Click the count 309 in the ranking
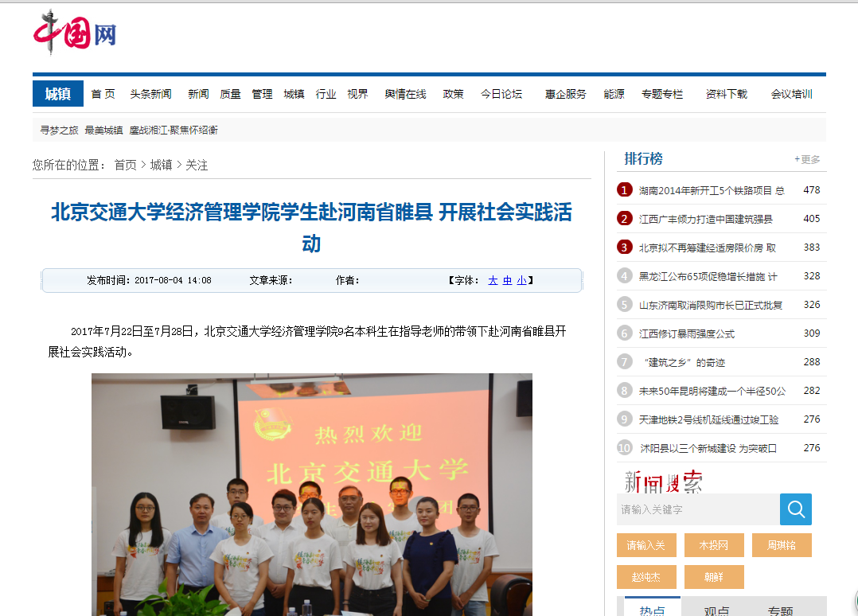Image resolution: width=858 pixels, height=616 pixels. pos(812,333)
